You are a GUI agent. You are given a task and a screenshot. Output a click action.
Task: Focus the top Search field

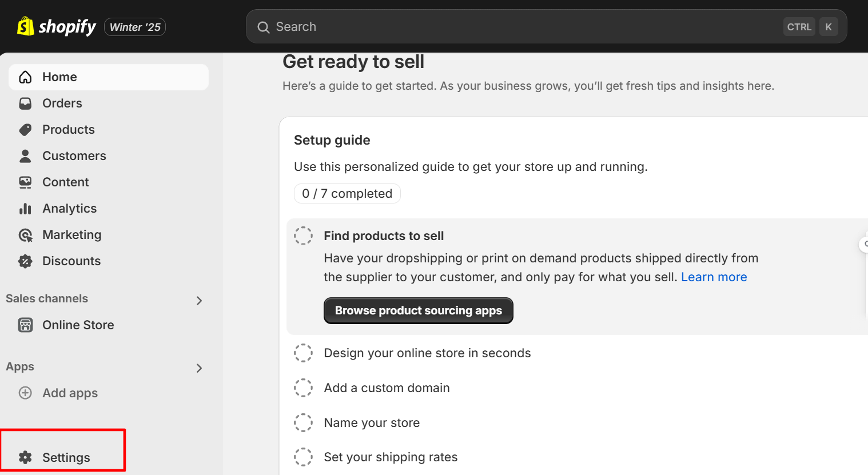[x=515, y=27]
